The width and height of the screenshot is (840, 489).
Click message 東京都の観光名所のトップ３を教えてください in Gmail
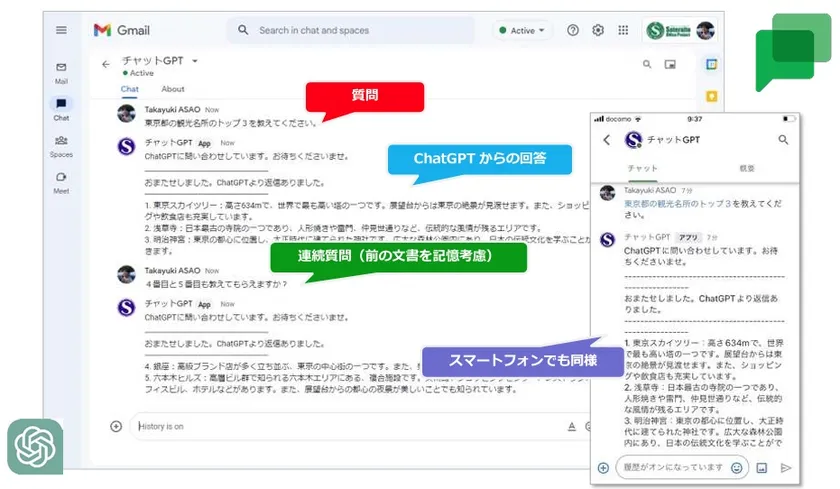[x=230, y=123]
